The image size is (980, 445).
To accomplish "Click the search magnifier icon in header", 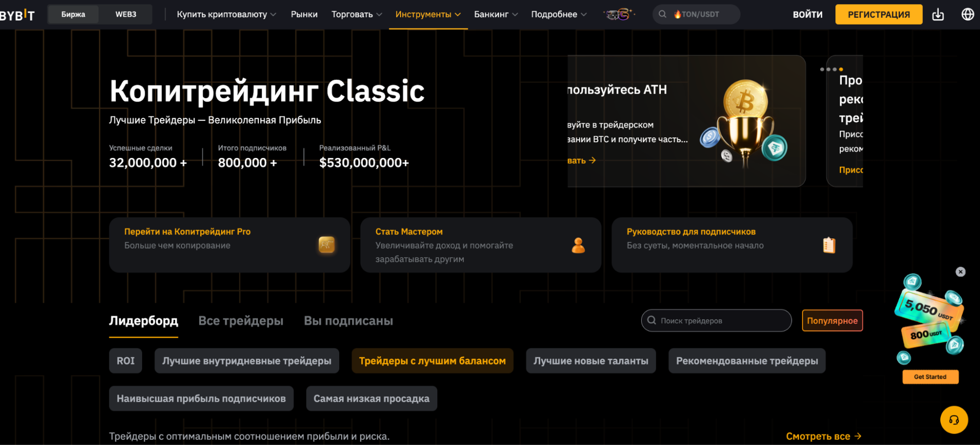I will pyautogui.click(x=662, y=14).
